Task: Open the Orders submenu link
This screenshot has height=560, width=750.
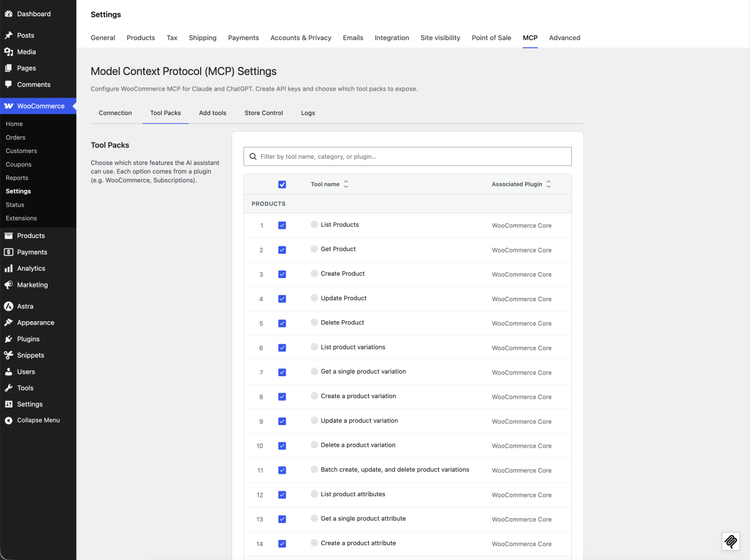Action: [16, 137]
